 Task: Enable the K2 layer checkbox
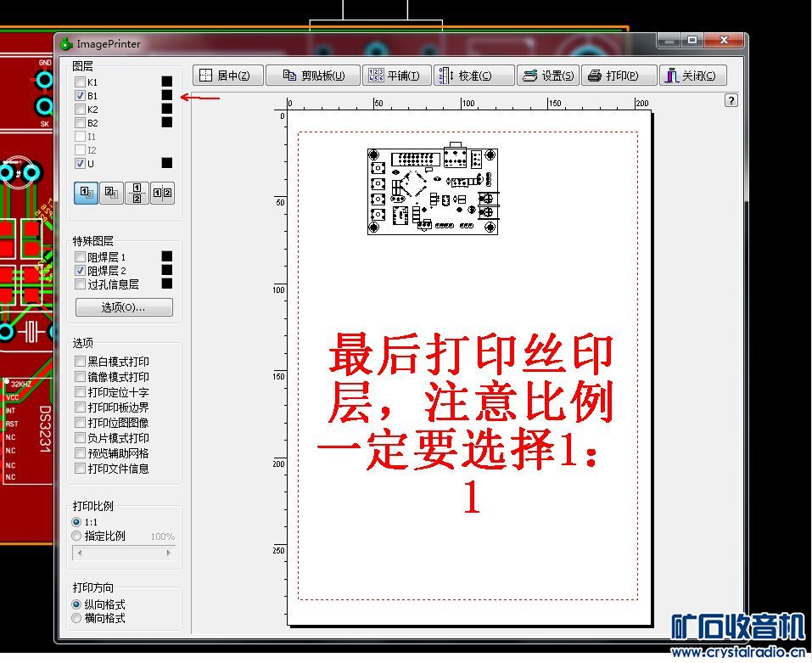coord(80,110)
